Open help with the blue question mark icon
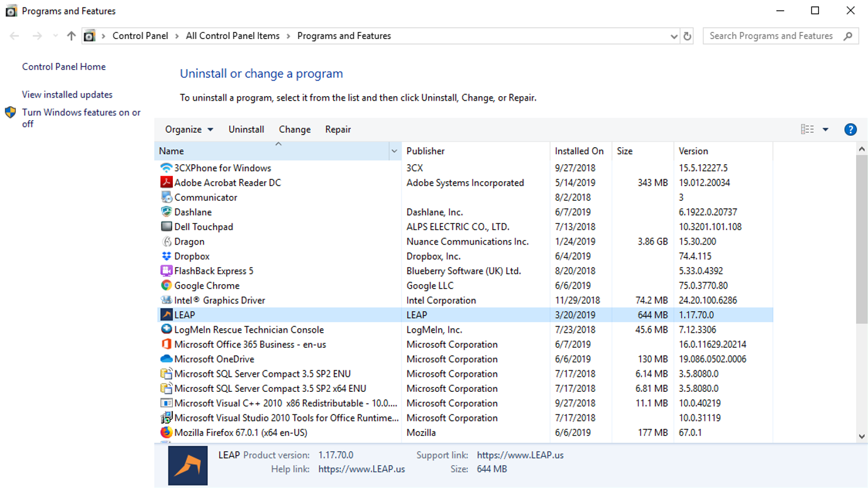 tap(850, 130)
